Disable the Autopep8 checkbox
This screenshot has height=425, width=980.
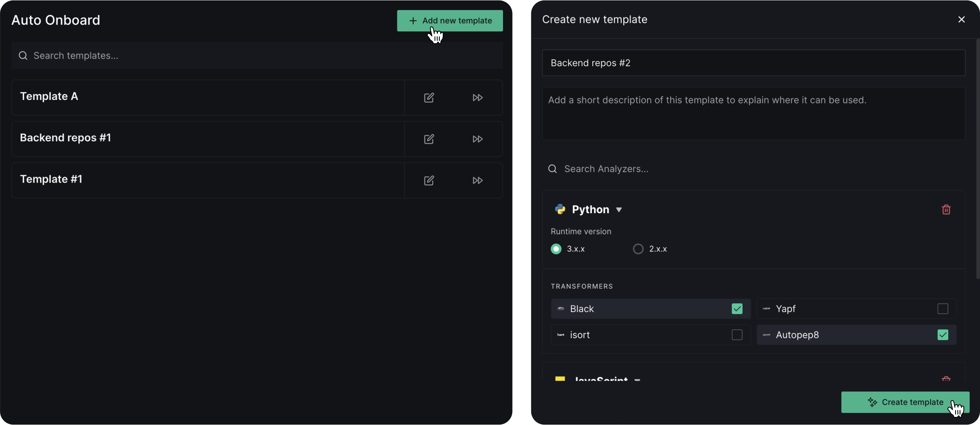942,335
